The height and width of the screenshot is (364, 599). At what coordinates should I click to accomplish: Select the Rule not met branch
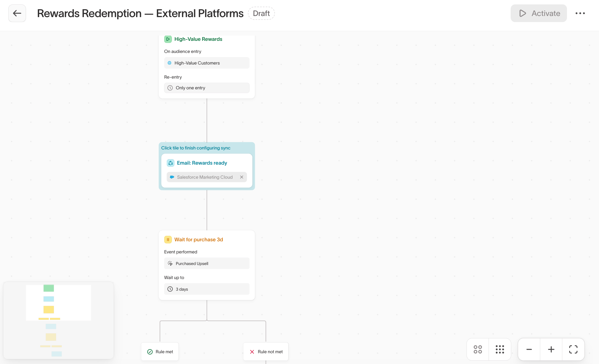pyautogui.click(x=266, y=352)
